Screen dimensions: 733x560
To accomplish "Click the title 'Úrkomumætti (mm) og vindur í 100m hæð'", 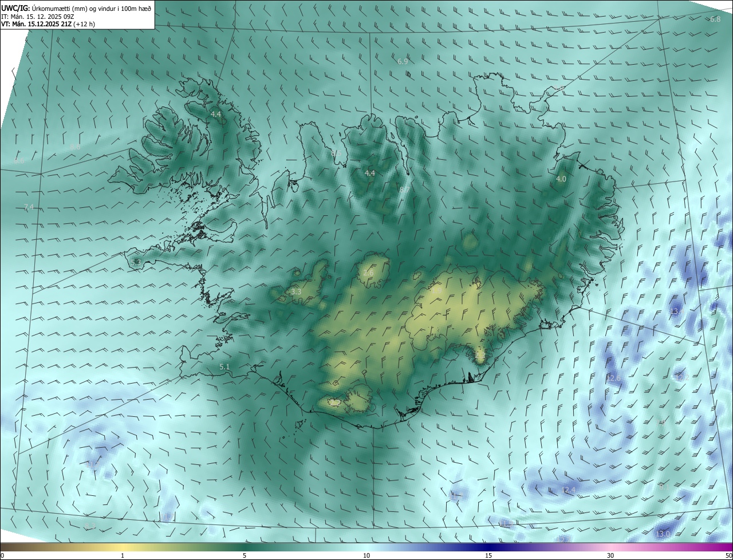I will pyautogui.click(x=92, y=8).
